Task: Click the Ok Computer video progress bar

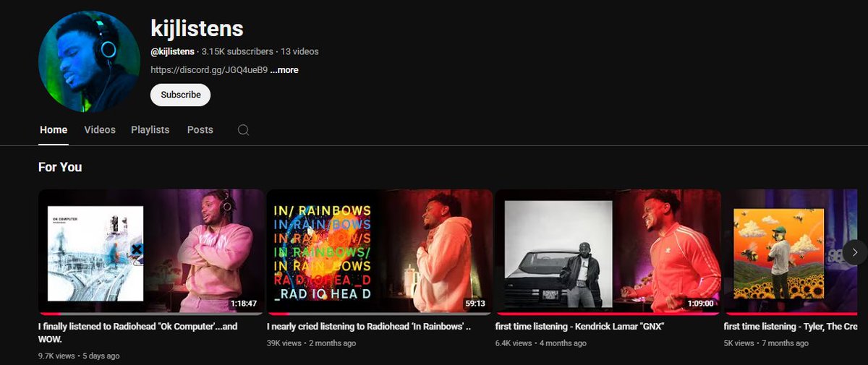Action: click(x=151, y=314)
